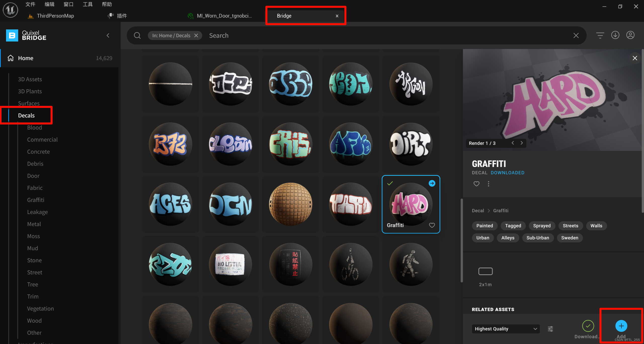This screenshot has height=344, width=644.
Task: Open the Graffiti breadcrumb link
Action: [501, 211]
